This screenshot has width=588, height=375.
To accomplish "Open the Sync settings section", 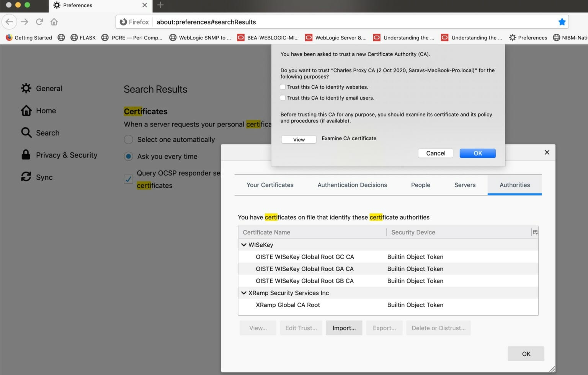I will (x=44, y=177).
